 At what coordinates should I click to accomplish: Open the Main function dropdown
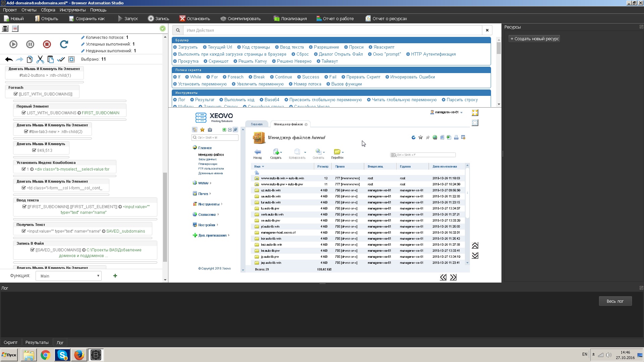[x=68, y=276]
